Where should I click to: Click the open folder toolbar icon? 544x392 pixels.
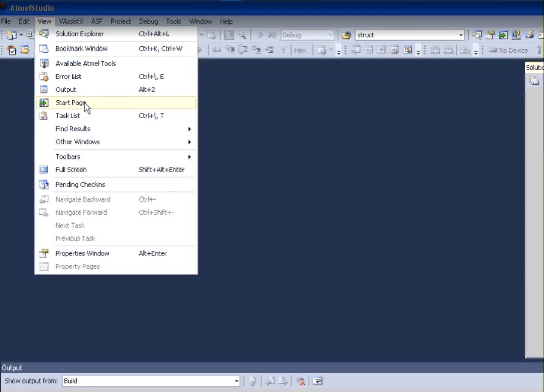[25, 50]
